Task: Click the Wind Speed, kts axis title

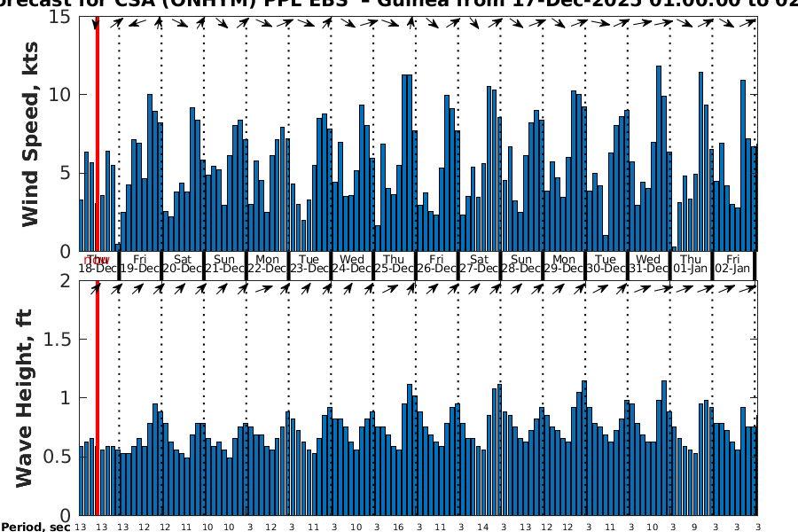Action: (x=31, y=133)
